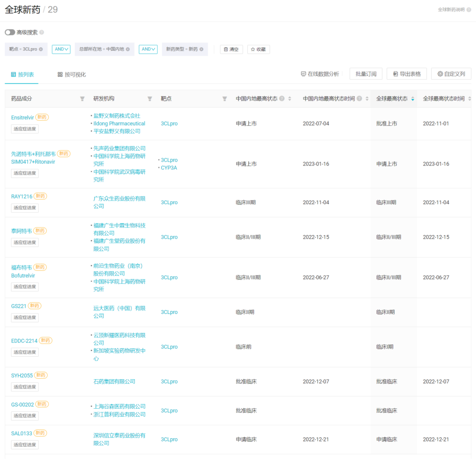The image size is (476, 459).
Task: Click the 清空 clear button
Action: tap(231, 49)
